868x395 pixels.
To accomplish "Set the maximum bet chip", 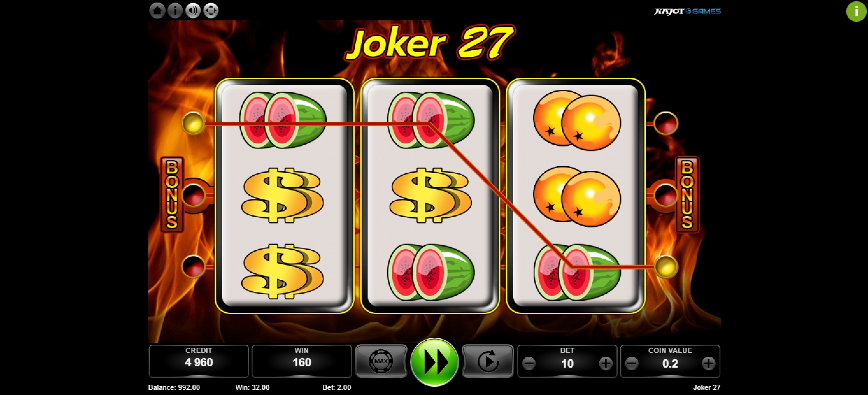I will pyautogui.click(x=381, y=361).
